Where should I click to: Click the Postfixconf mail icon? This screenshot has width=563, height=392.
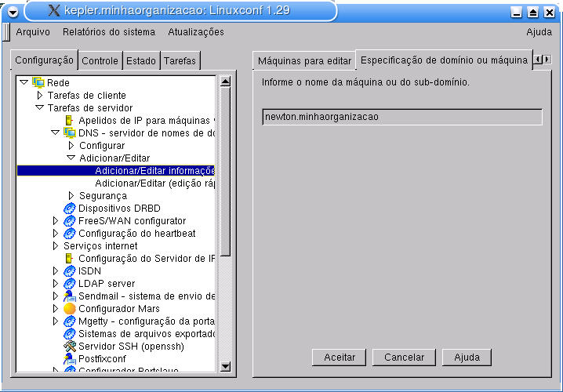(x=69, y=358)
